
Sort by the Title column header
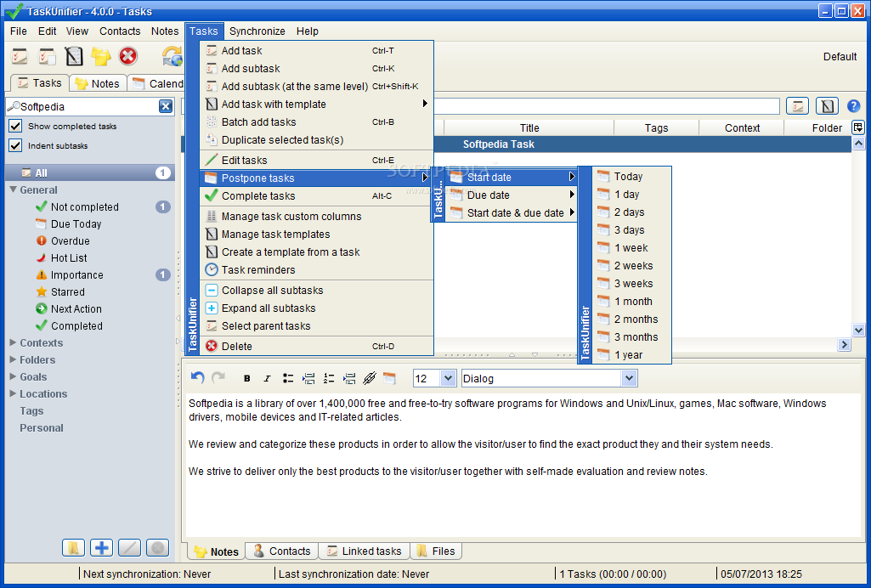tap(529, 127)
